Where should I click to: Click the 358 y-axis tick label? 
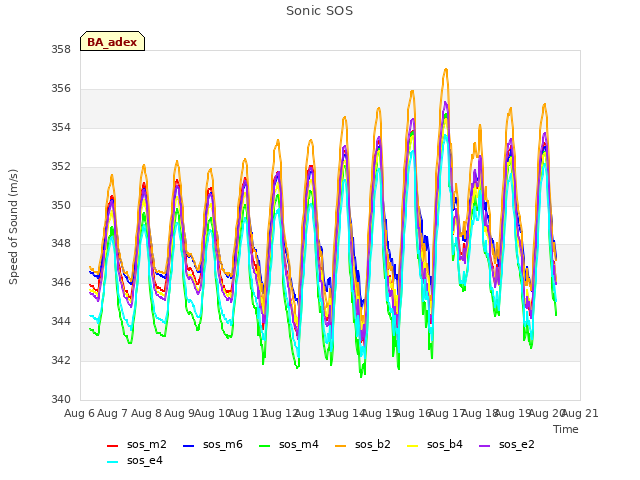pyautogui.click(x=61, y=50)
